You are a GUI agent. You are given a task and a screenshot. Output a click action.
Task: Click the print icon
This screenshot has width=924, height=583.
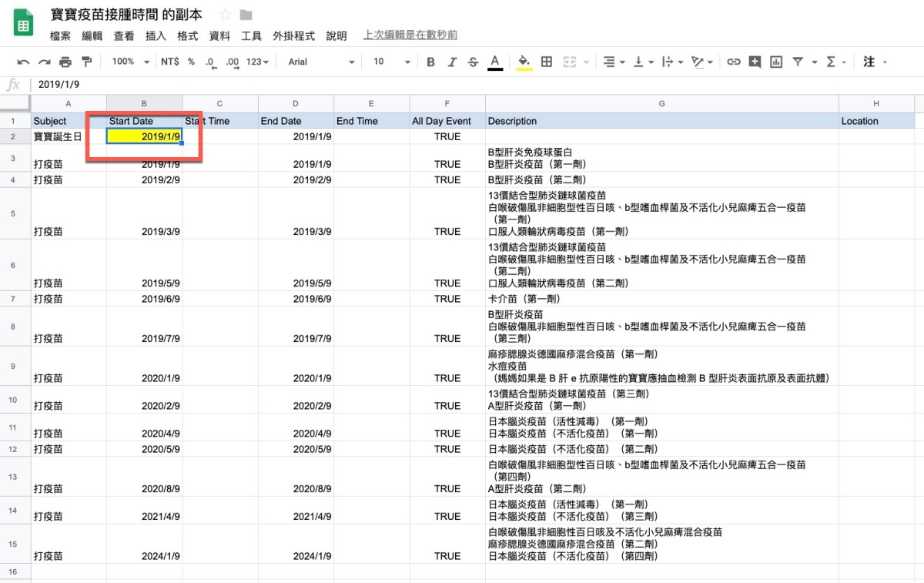65,62
